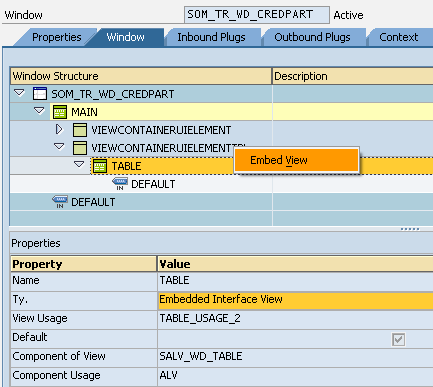Select the TABLE tree row label

[126, 166]
